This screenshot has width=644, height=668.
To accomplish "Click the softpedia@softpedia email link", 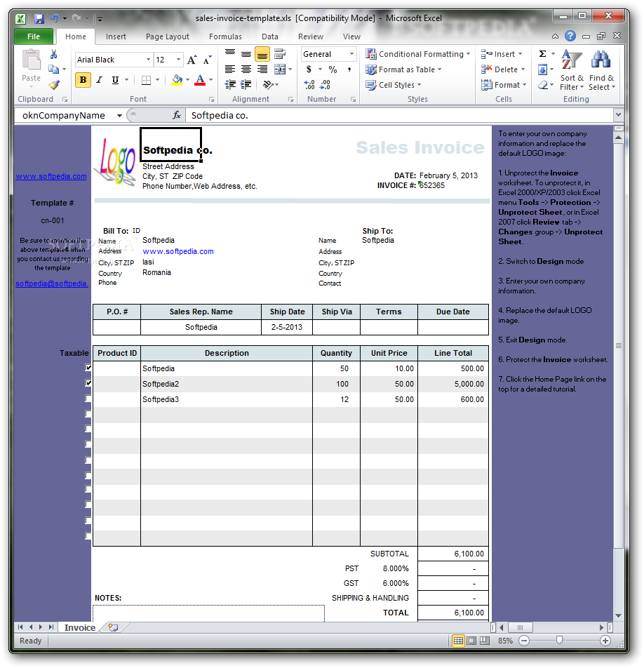I will [52, 283].
